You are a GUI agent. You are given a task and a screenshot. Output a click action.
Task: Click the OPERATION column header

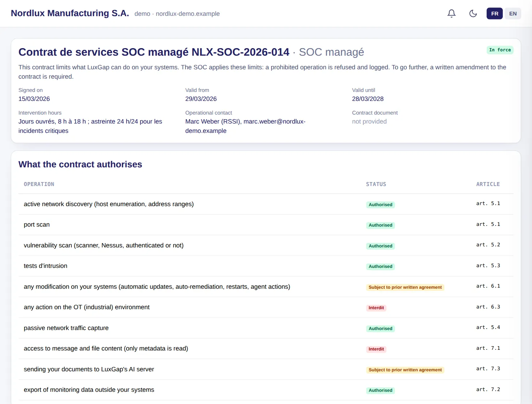click(x=39, y=184)
